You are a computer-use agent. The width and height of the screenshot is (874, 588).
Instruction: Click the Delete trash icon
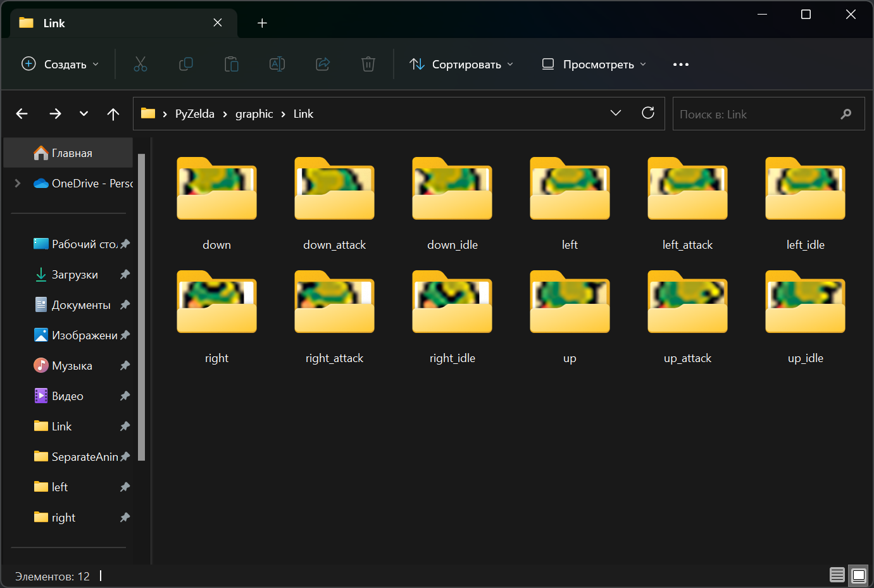coord(368,64)
